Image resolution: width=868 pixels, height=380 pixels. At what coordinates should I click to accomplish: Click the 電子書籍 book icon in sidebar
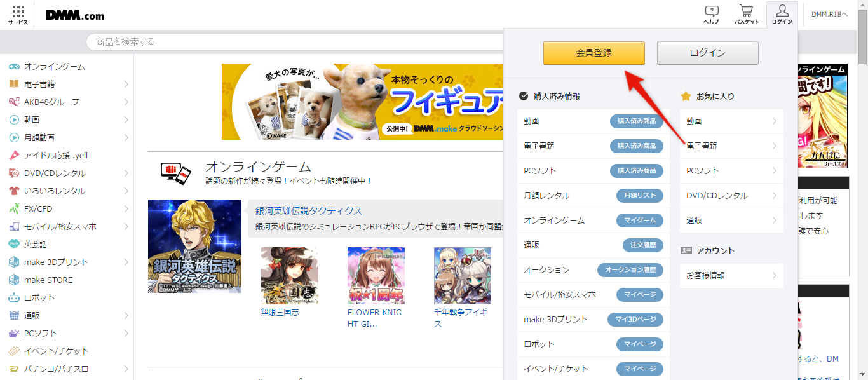[x=13, y=84]
